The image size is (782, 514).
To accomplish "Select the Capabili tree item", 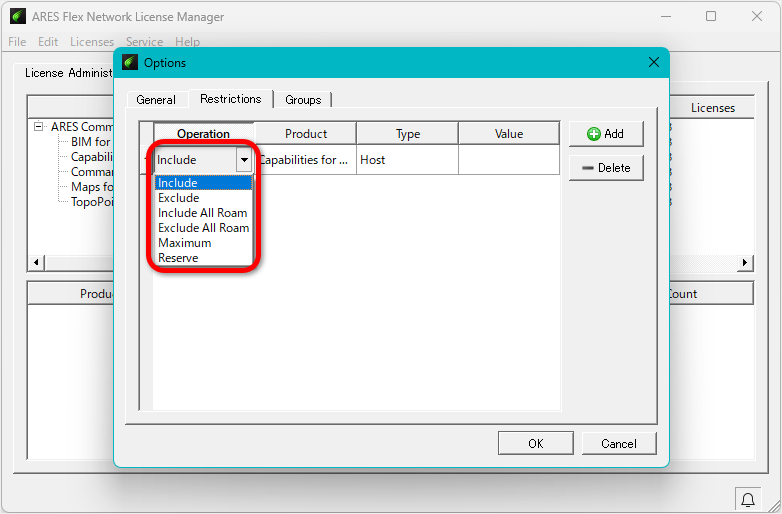I will pyautogui.click(x=92, y=157).
